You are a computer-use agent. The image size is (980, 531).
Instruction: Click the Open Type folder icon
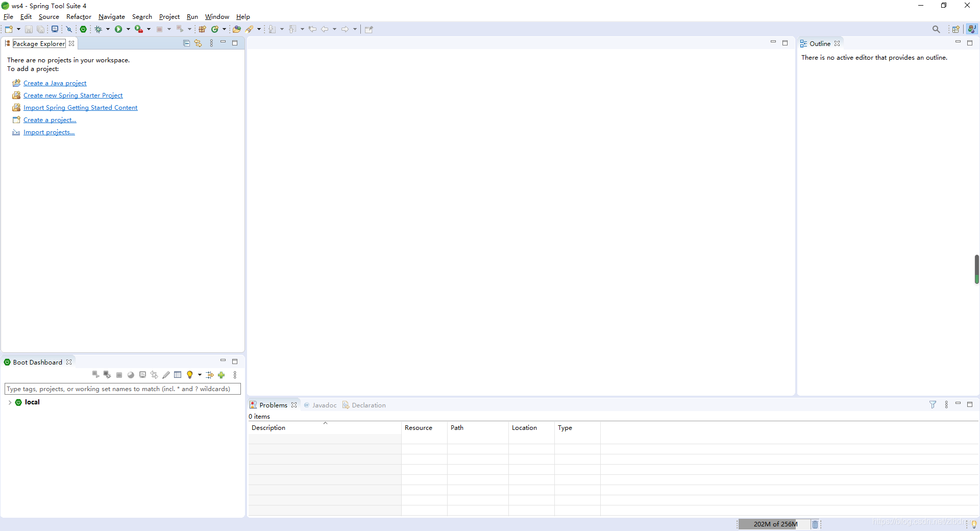pyautogui.click(x=237, y=29)
